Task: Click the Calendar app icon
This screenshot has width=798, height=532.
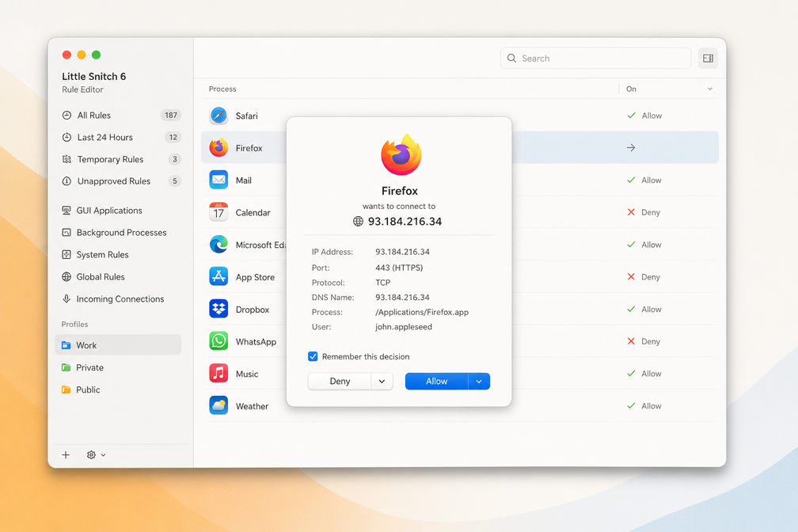Action: [x=218, y=212]
